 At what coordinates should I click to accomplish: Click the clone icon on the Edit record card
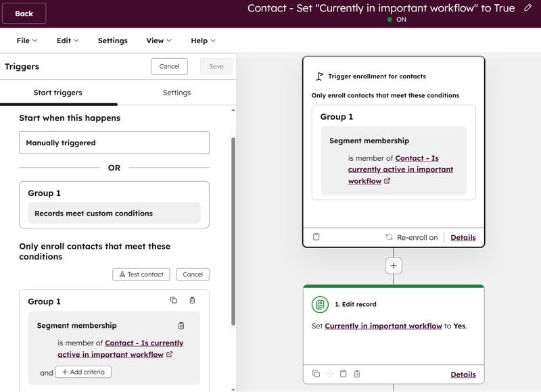click(316, 374)
